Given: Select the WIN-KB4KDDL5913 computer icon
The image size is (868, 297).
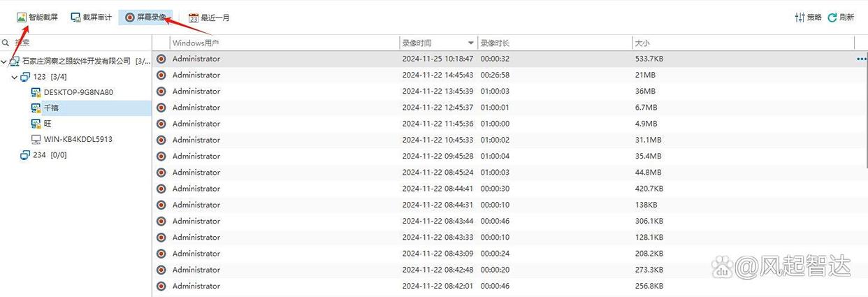Looking at the screenshot, I should coord(36,139).
